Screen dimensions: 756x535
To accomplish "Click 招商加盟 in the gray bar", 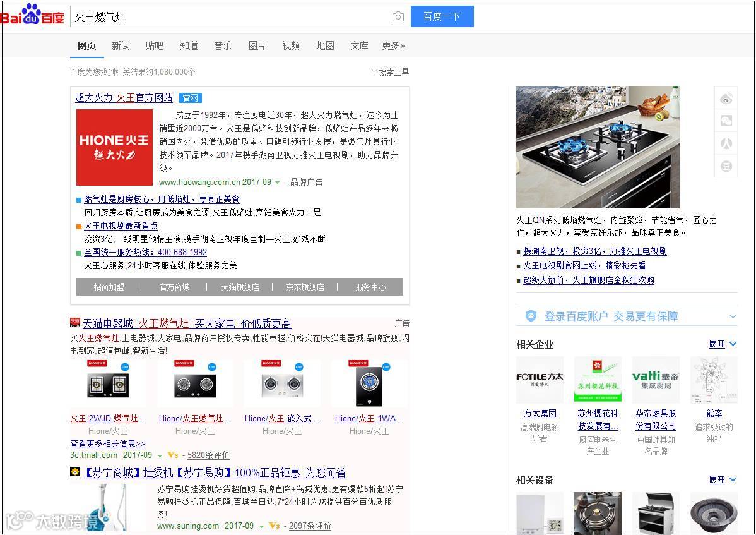I will coord(109,287).
